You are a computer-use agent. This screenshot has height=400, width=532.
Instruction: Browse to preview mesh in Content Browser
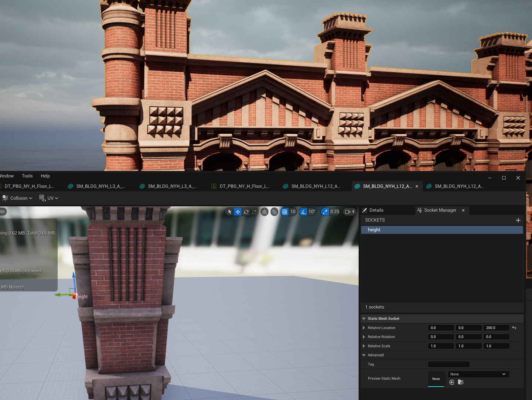[461, 382]
